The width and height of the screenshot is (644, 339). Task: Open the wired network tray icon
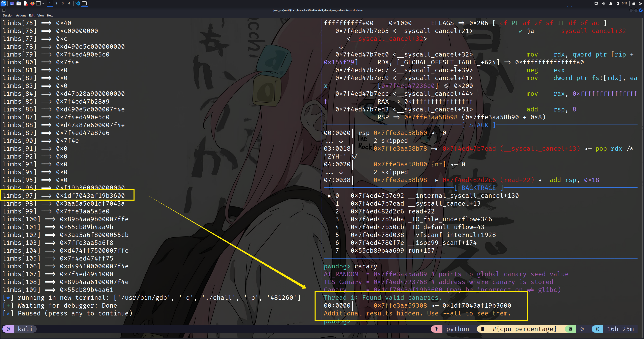pyautogui.click(x=596, y=3)
